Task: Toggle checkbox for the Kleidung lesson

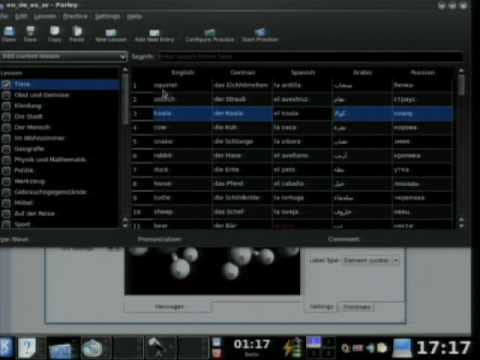Action: point(6,106)
